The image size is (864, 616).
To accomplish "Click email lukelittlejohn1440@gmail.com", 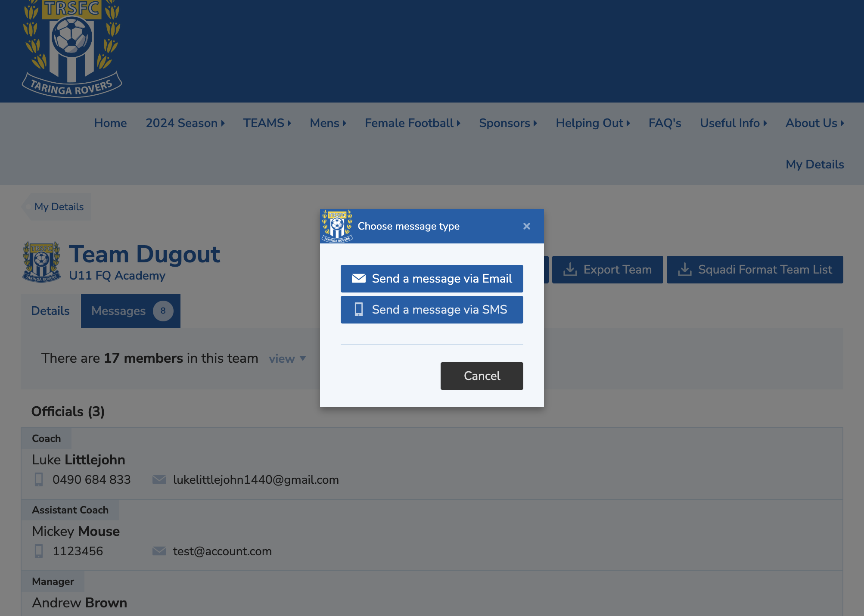I will (x=256, y=480).
